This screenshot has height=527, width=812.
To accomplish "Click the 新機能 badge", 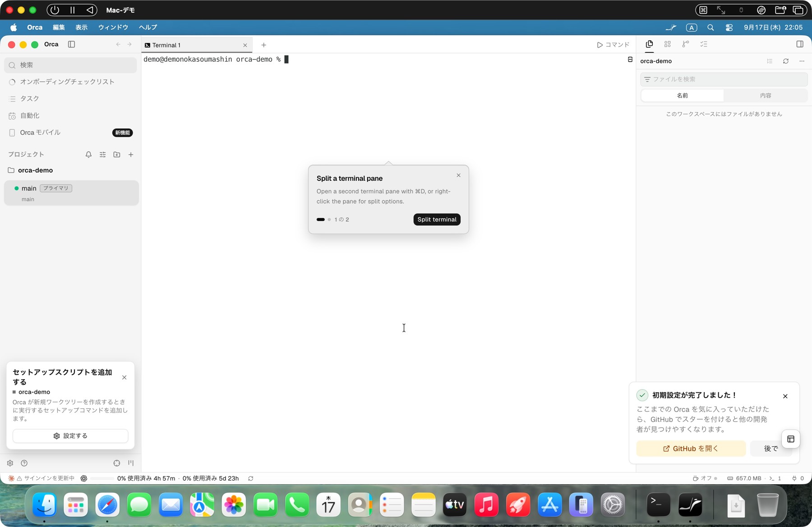I will coord(122,133).
